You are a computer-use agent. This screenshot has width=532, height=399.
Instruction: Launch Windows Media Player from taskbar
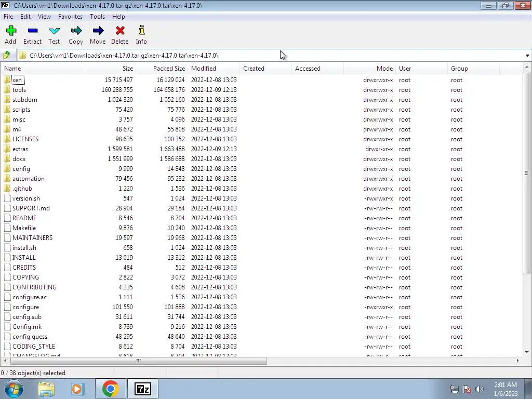click(x=77, y=389)
